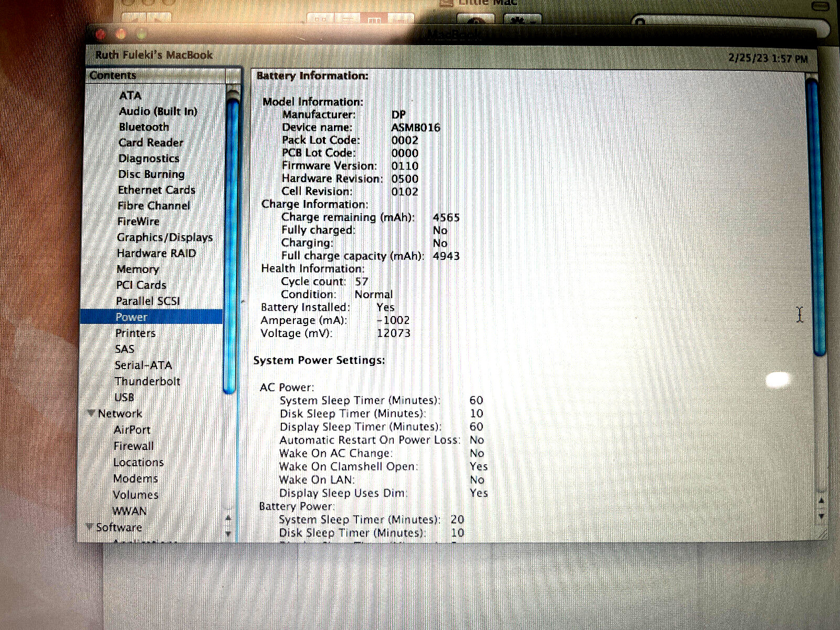Select SAS in Contents list

point(124,349)
